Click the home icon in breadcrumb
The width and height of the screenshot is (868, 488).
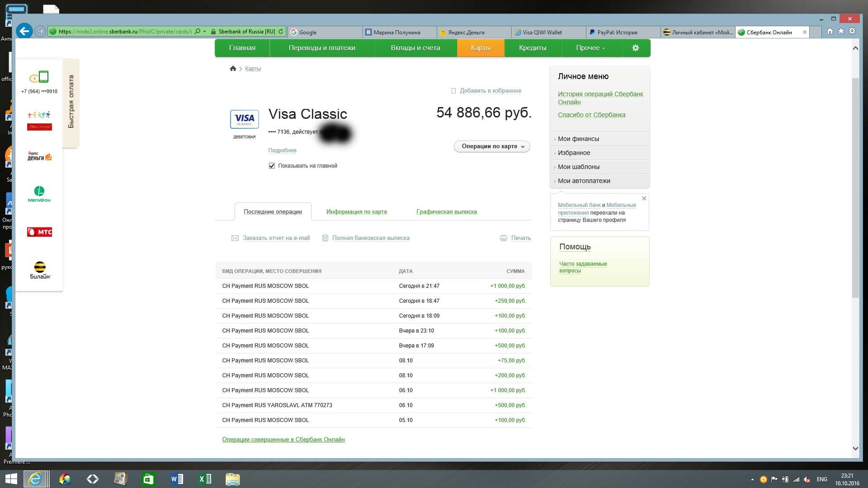(x=233, y=69)
